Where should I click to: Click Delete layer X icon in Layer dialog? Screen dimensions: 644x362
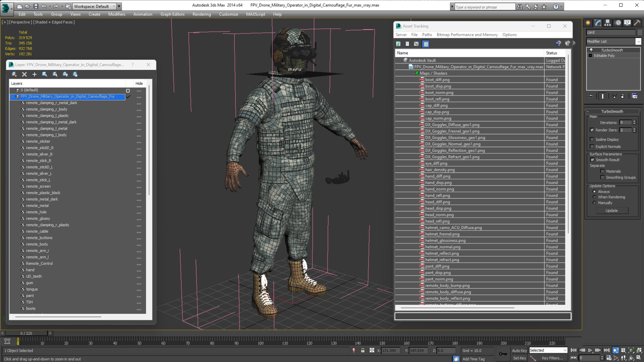(24, 74)
